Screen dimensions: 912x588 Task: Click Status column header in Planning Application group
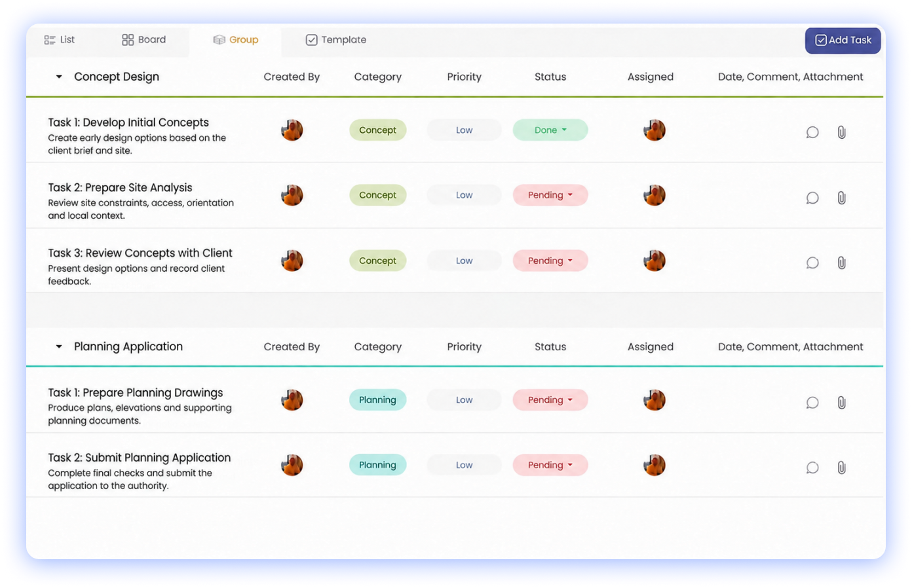550,347
